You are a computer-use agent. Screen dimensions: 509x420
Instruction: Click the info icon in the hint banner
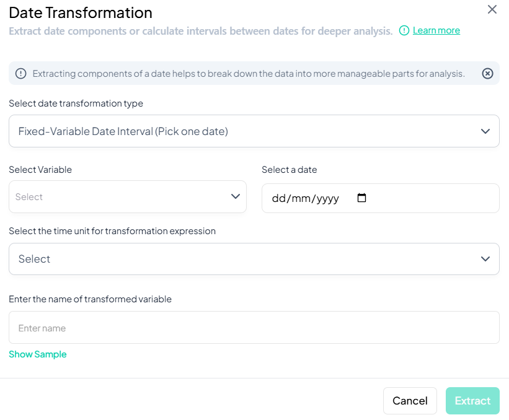coord(21,74)
